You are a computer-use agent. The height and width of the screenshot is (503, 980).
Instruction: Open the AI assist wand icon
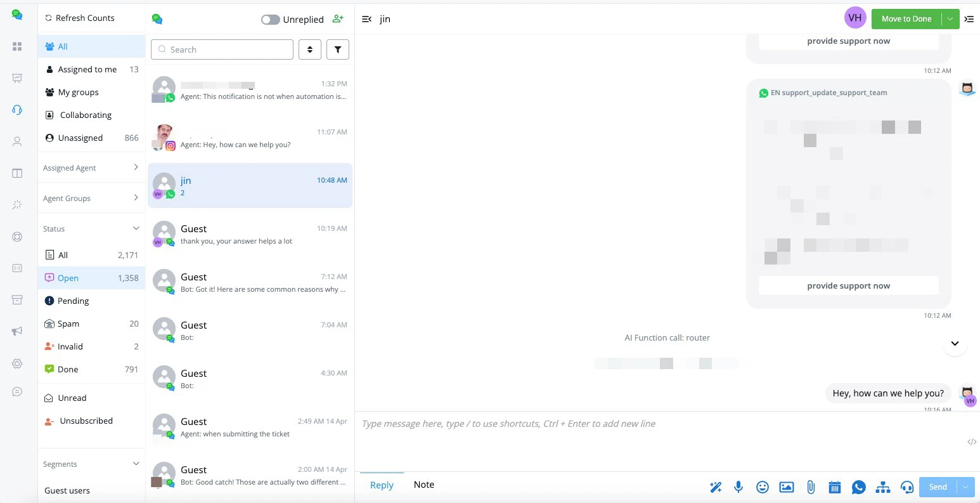click(715, 487)
